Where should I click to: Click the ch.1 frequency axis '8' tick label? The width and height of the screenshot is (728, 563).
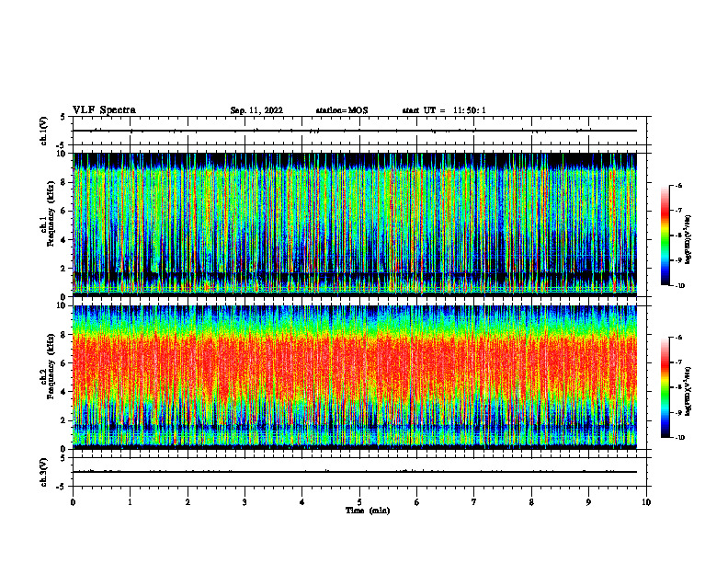pyautogui.click(x=63, y=182)
